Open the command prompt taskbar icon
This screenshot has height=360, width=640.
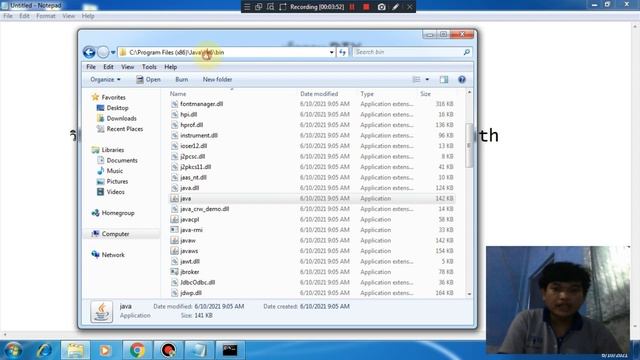[230, 350]
